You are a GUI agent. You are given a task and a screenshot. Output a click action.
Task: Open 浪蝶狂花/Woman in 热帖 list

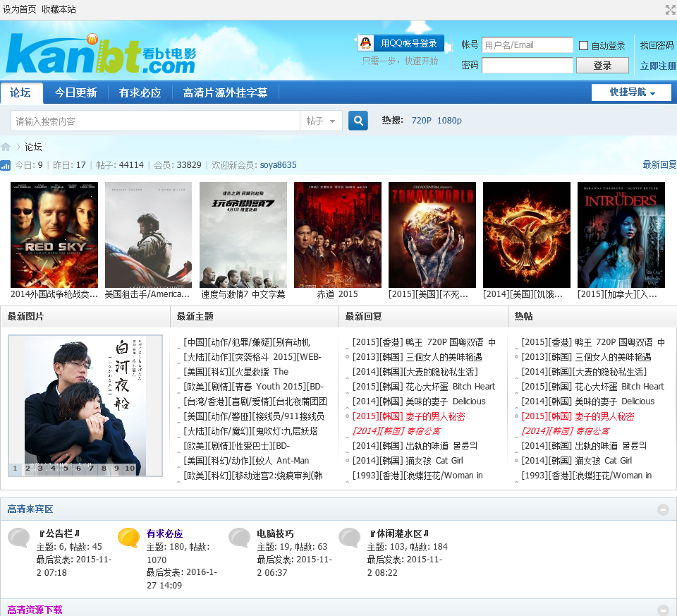(x=586, y=476)
